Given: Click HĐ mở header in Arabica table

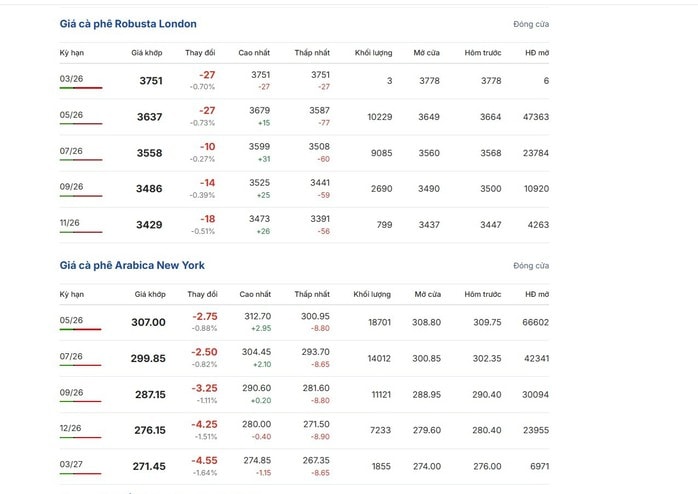Looking at the screenshot, I should coord(536,294).
